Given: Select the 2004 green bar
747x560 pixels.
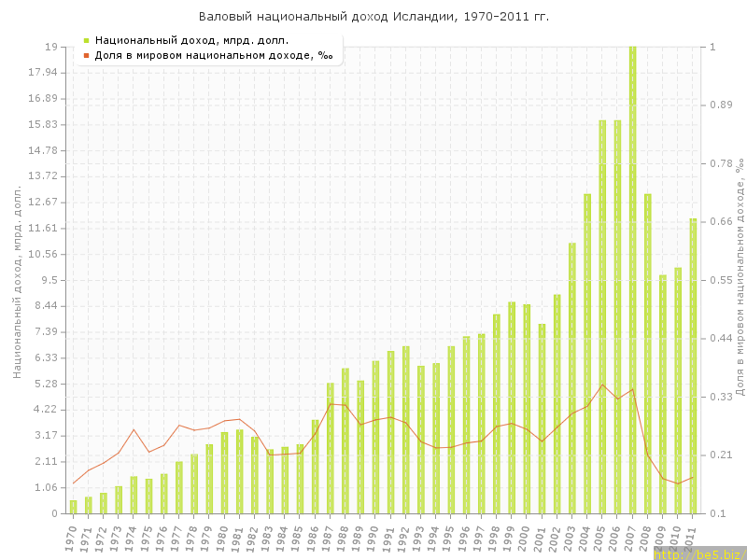Looking at the screenshot, I should pyautogui.click(x=587, y=355).
